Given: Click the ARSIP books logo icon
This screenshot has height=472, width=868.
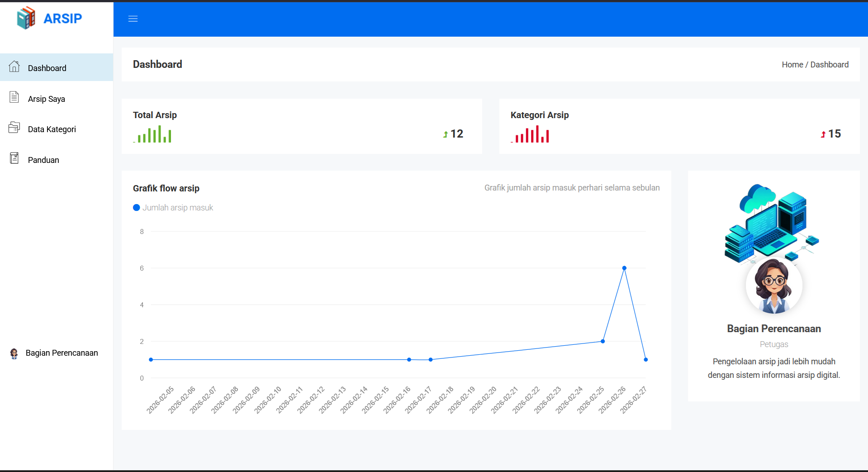Looking at the screenshot, I should (x=26, y=18).
